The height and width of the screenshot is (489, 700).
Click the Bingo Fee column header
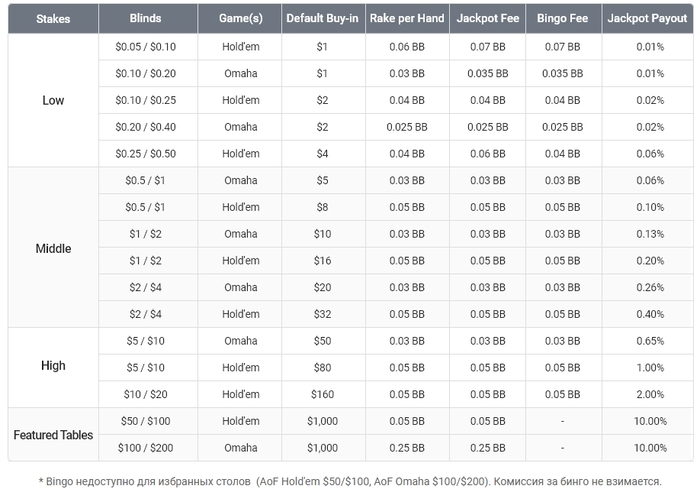(563, 19)
